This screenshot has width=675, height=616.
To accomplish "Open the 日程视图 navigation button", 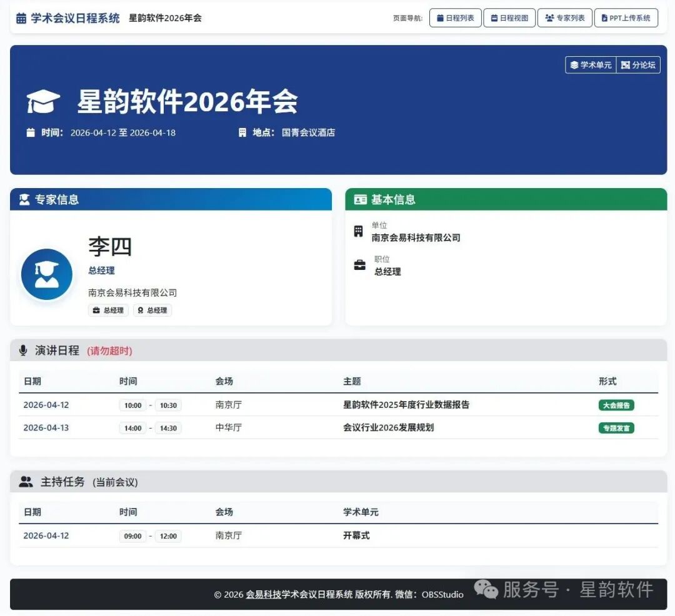I will (x=509, y=18).
